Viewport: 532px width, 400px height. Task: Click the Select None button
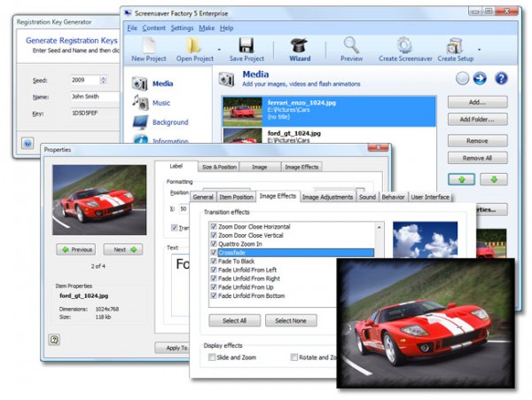point(290,320)
